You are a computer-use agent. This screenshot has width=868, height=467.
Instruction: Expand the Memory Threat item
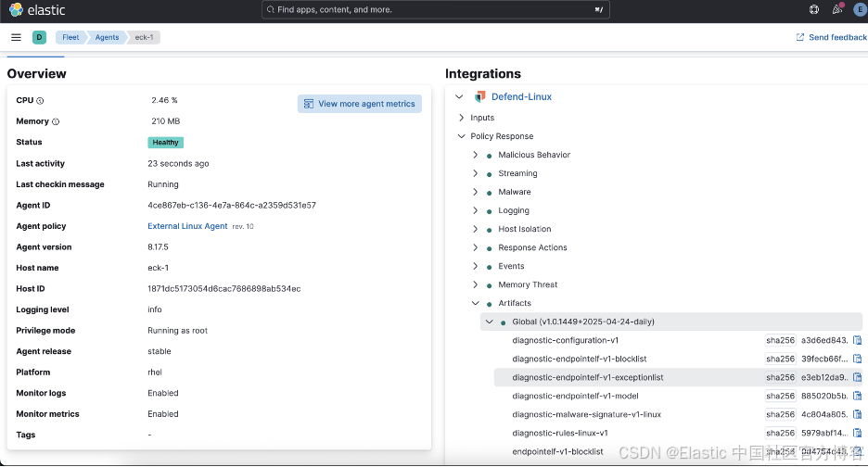point(475,284)
